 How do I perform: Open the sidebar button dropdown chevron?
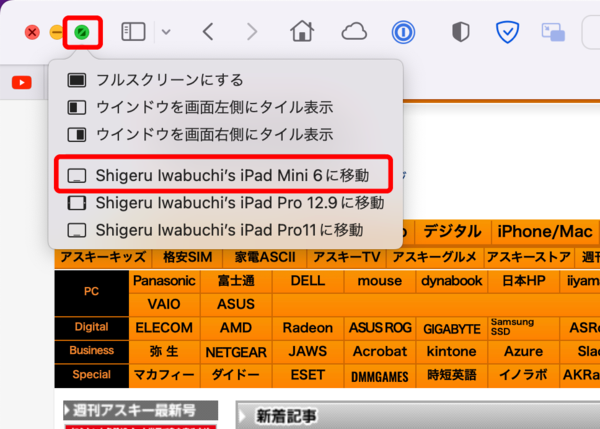point(166,32)
